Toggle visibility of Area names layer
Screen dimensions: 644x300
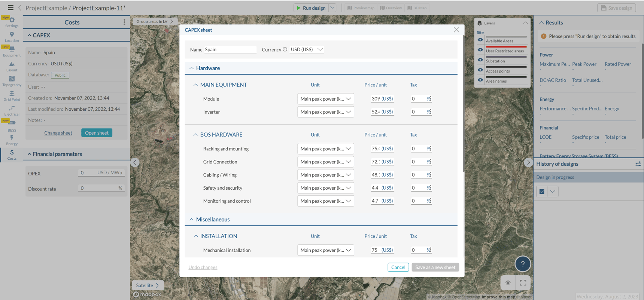click(x=480, y=80)
